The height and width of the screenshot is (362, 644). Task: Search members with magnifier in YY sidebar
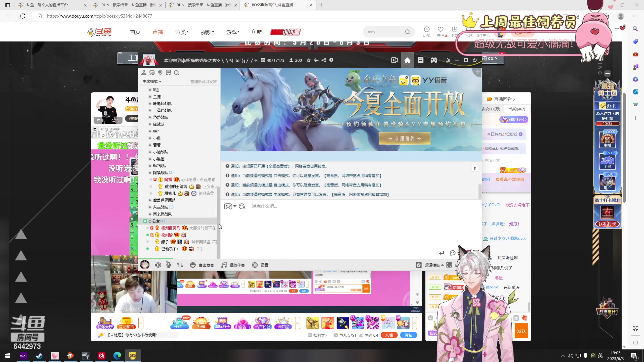[177, 73]
